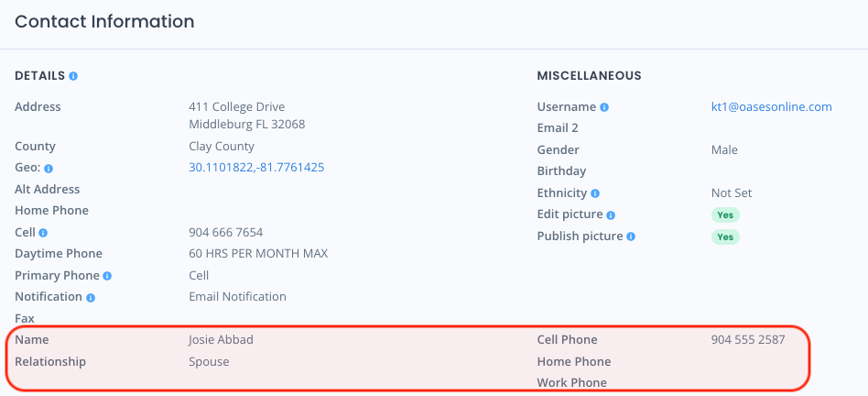This screenshot has height=396, width=868.
Task: Click the info icon beside Publish picture
Action: coord(631,236)
